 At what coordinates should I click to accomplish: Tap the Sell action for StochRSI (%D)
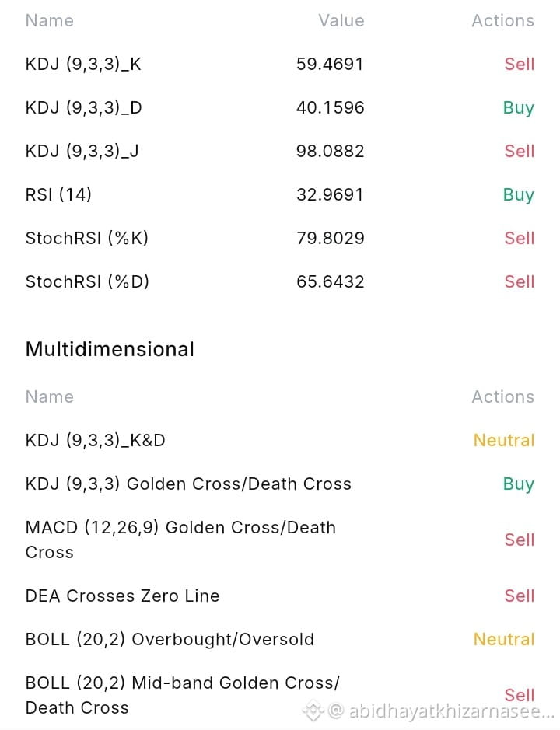[x=519, y=281]
